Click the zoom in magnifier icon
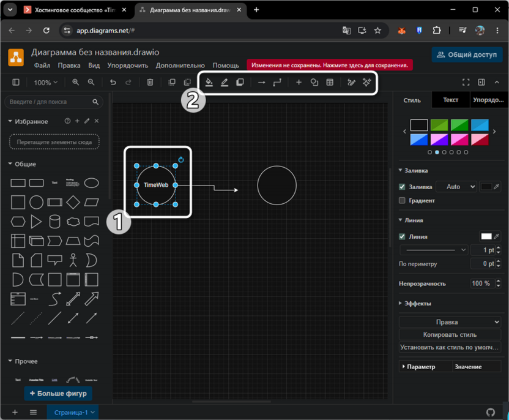 coord(76,82)
